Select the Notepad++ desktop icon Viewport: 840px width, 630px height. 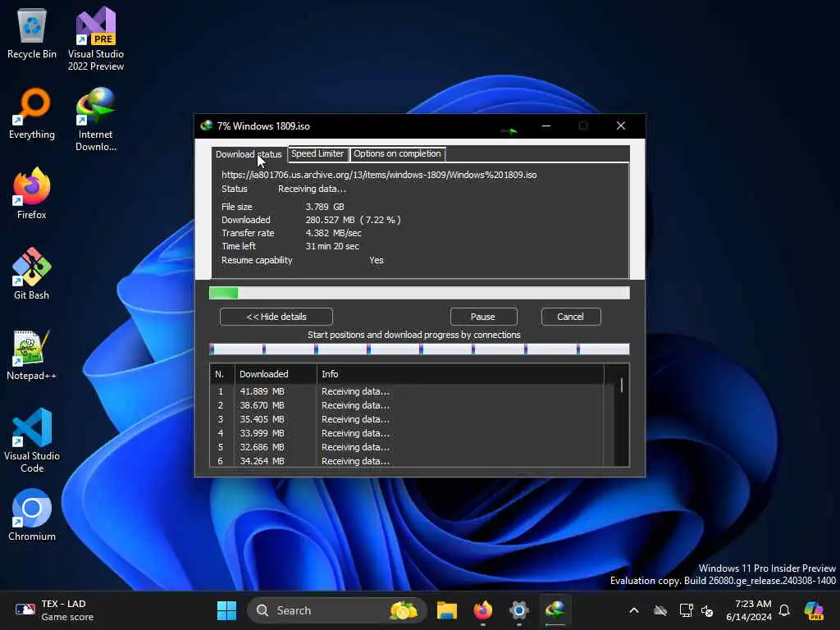click(32, 355)
